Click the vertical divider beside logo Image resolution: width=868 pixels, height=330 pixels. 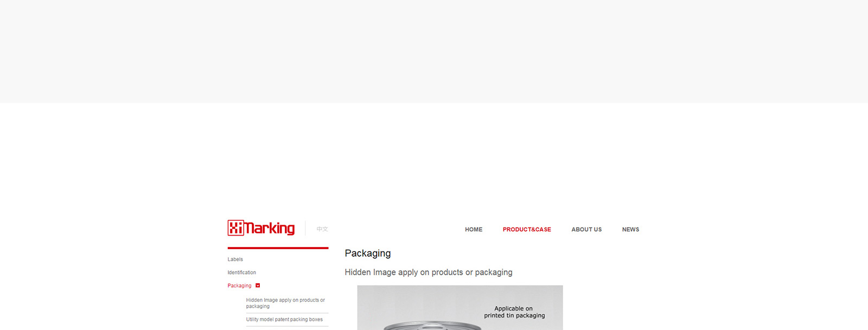tap(305, 228)
